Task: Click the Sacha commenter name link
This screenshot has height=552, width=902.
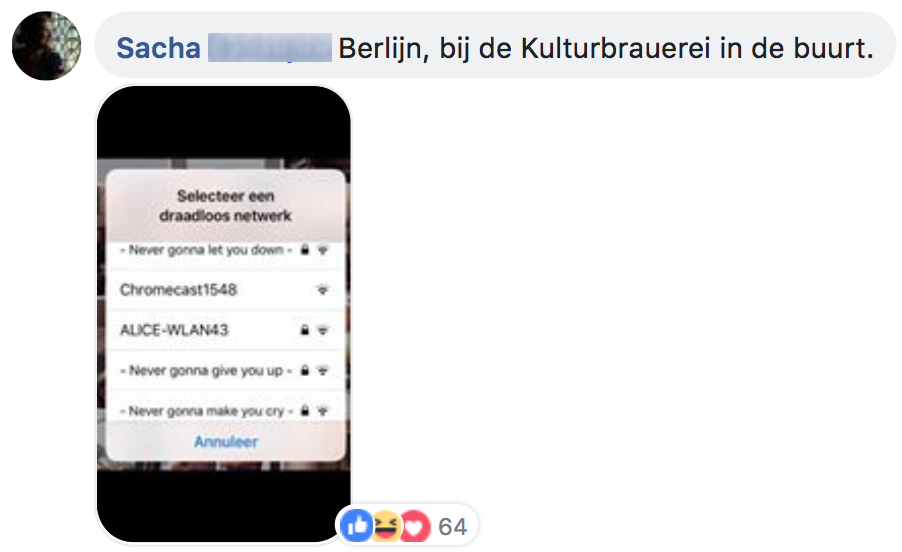Action: (158, 48)
